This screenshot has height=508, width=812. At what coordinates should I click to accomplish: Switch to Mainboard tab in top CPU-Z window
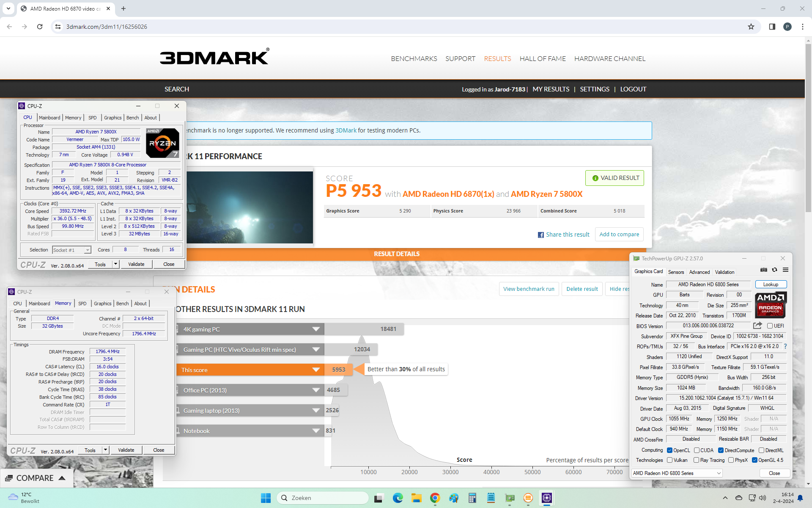coord(49,118)
